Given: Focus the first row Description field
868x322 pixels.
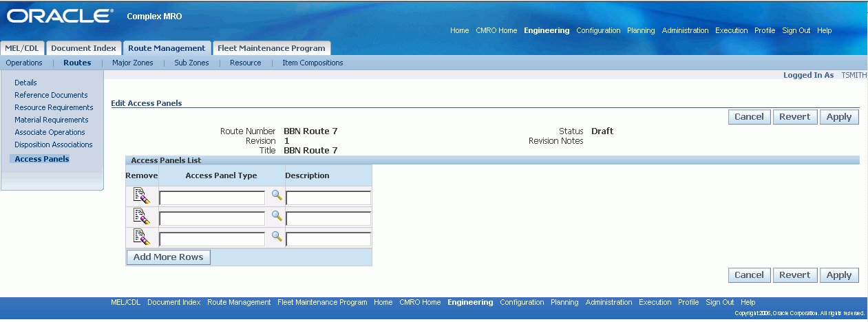Looking at the screenshot, I should [x=328, y=198].
